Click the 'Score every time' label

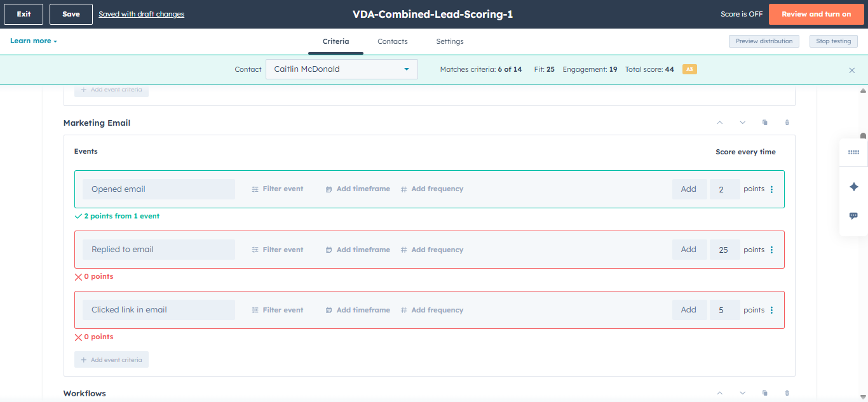(x=745, y=152)
